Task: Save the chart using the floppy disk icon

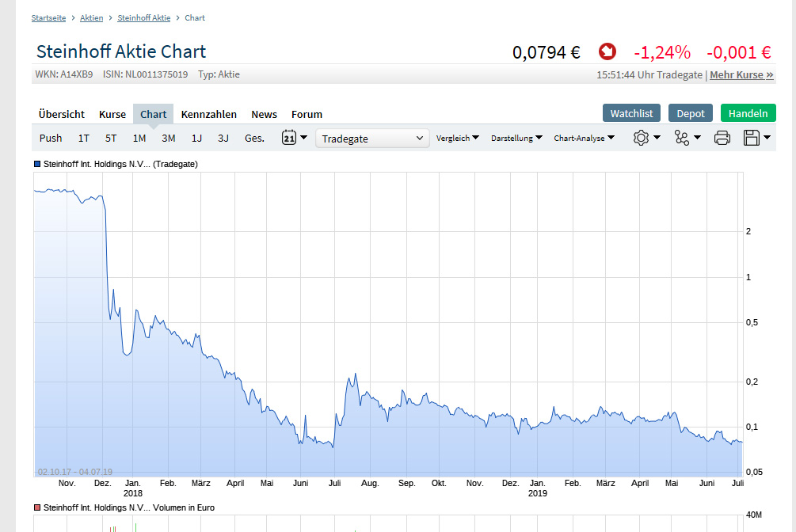Action: pos(751,137)
